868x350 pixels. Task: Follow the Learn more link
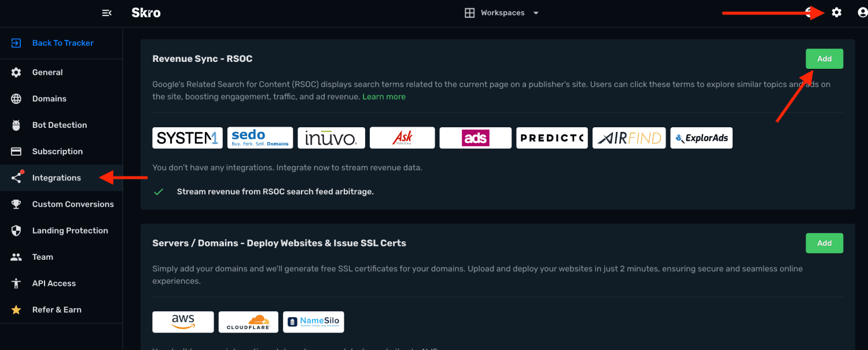tap(384, 97)
